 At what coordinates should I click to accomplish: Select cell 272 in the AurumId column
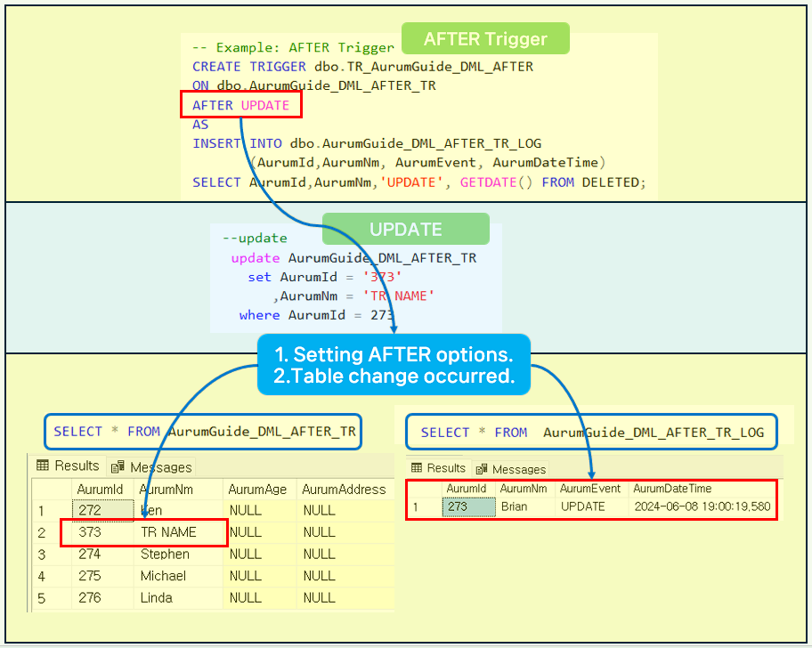[102, 510]
